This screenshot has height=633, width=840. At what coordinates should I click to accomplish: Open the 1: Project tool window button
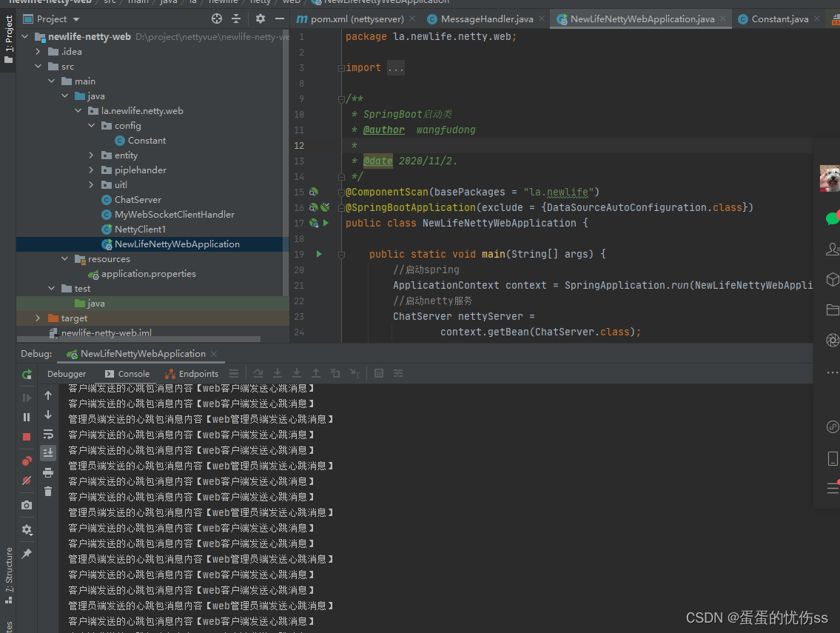[9, 38]
